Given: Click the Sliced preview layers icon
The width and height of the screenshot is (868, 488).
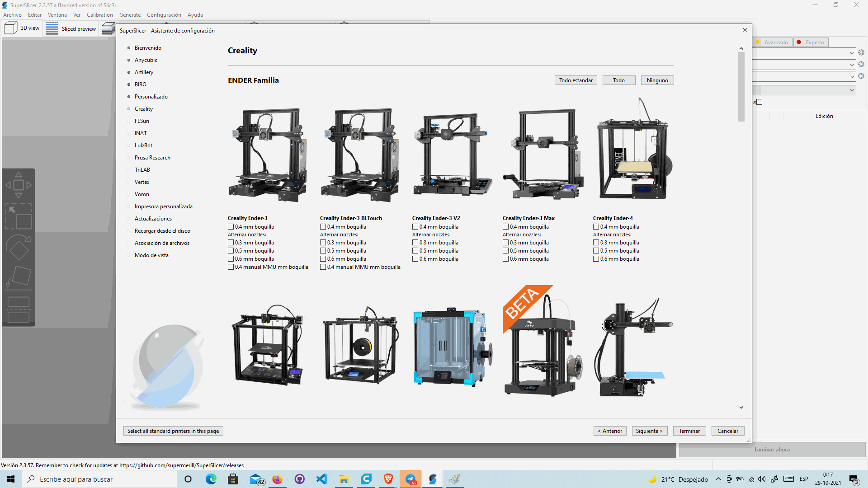Looking at the screenshot, I should coord(52,29).
